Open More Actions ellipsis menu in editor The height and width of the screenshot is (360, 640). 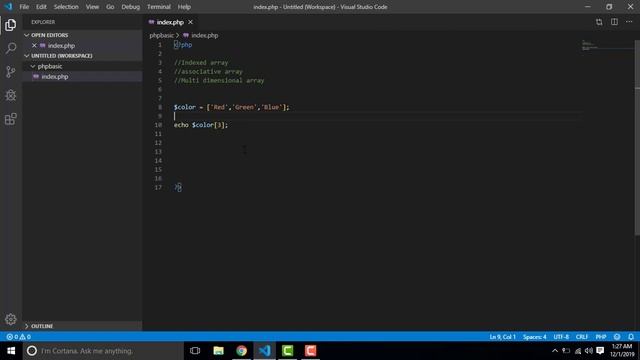(x=629, y=22)
